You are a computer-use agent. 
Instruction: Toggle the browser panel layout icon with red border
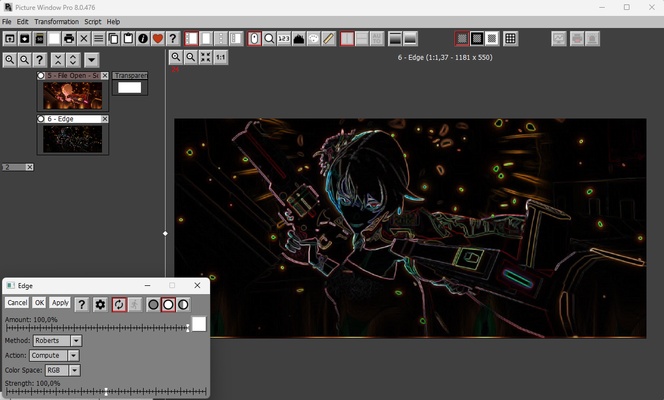tap(191, 39)
